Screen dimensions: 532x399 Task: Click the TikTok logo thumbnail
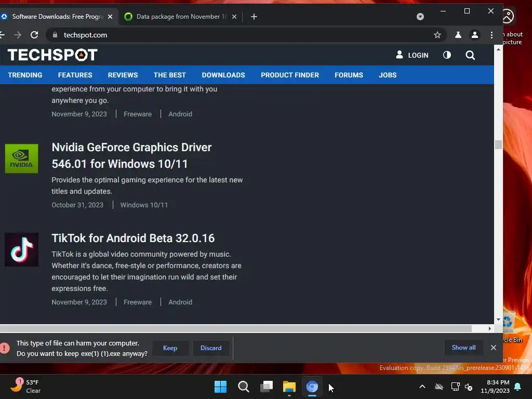point(21,249)
